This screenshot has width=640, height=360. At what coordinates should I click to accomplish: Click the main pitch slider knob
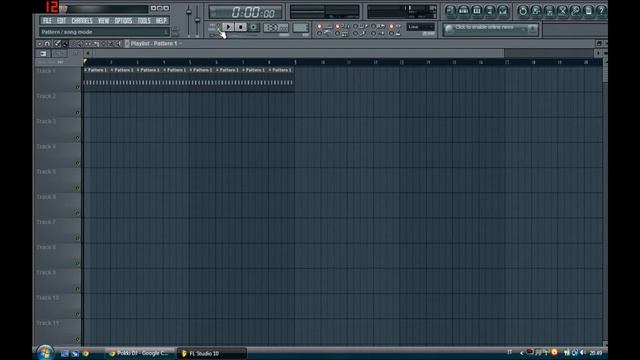tap(197, 20)
